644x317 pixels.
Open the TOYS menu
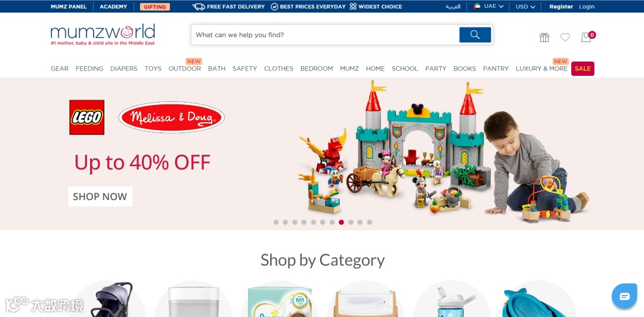(153, 69)
